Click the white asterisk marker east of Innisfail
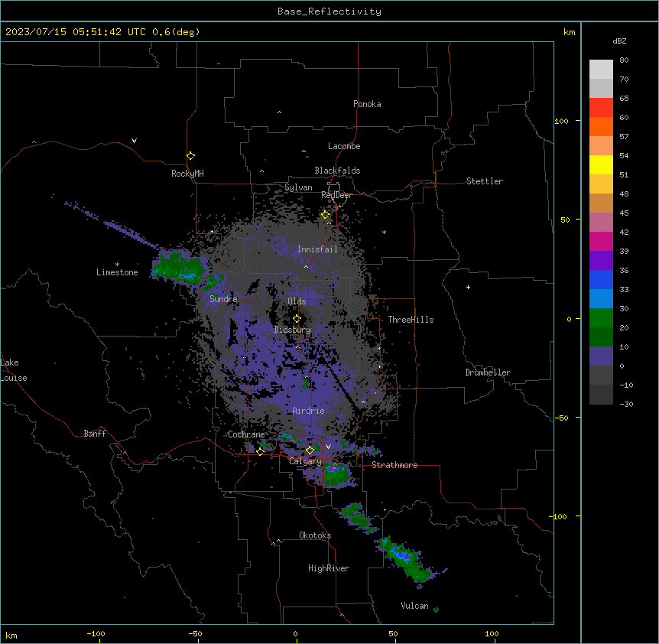Viewport: 659px width, 644px height. [384, 232]
